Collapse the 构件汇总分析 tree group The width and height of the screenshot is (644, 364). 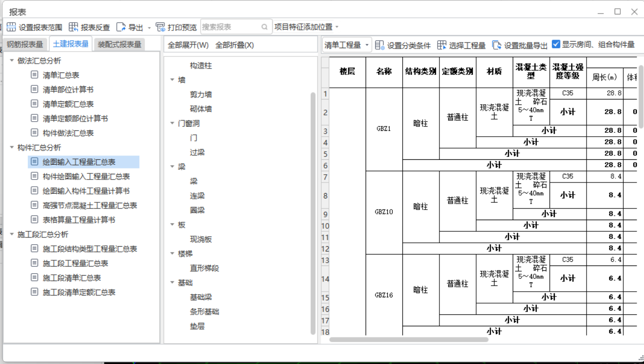pyautogui.click(x=12, y=147)
